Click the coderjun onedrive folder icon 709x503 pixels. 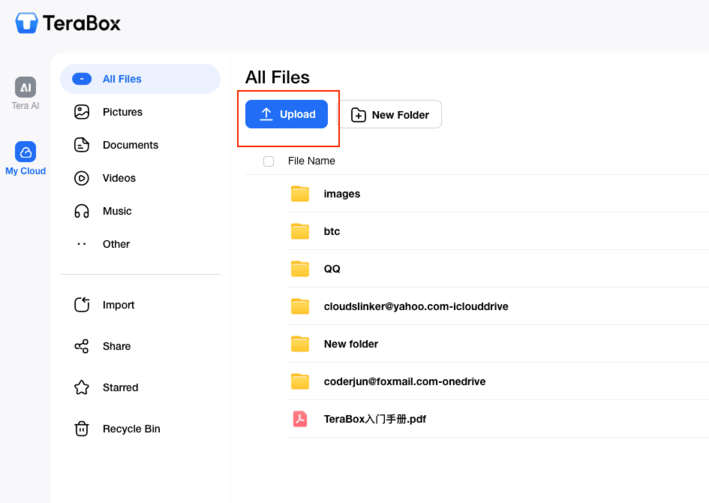(x=300, y=381)
